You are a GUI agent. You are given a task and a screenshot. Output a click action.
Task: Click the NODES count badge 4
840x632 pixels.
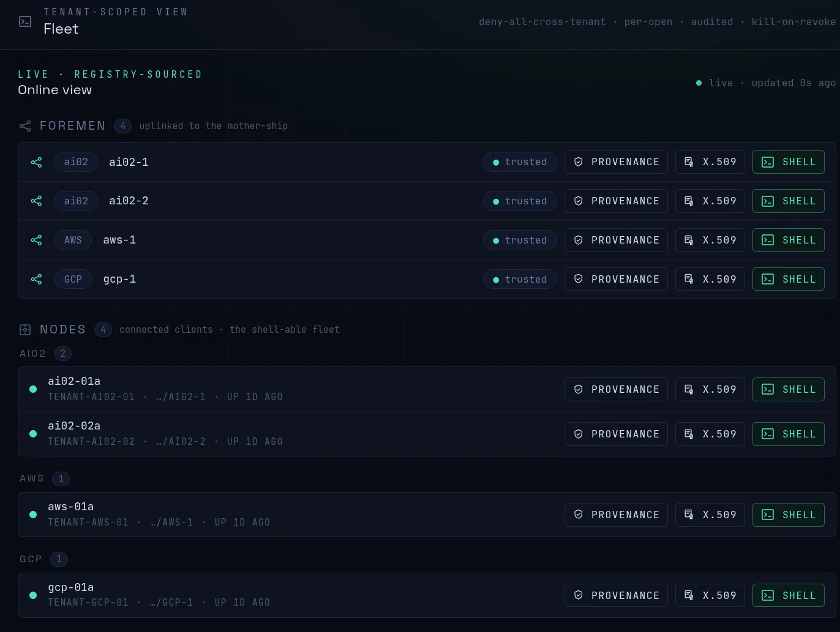[103, 330]
